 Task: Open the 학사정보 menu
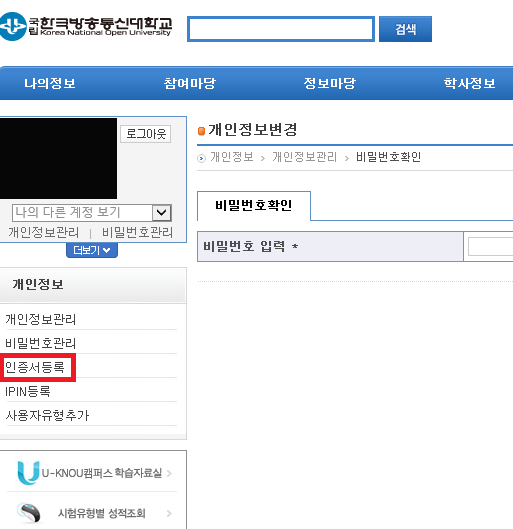[x=469, y=83]
